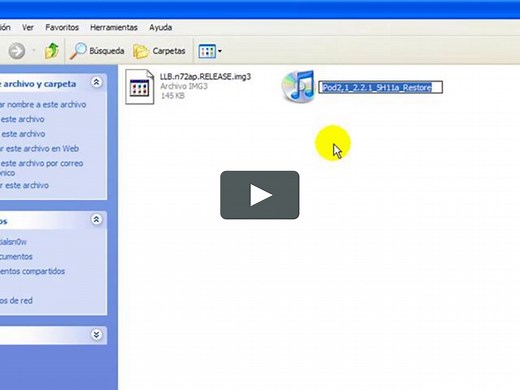The width and height of the screenshot is (520, 390).
Task: Open the Herramientas menu
Action: pyautogui.click(x=114, y=27)
